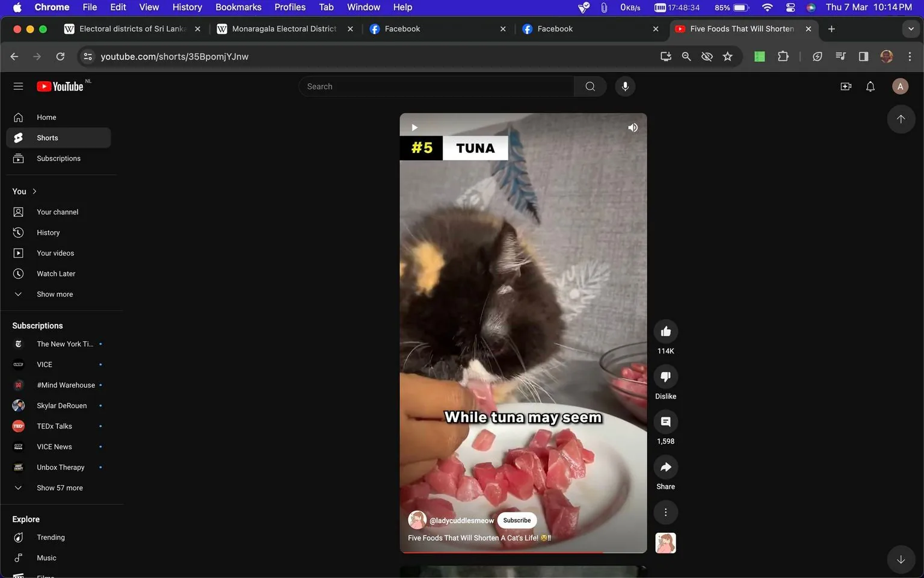Select Shorts in the sidebar
This screenshot has width=924, height=578.
[x=47, y=137]
